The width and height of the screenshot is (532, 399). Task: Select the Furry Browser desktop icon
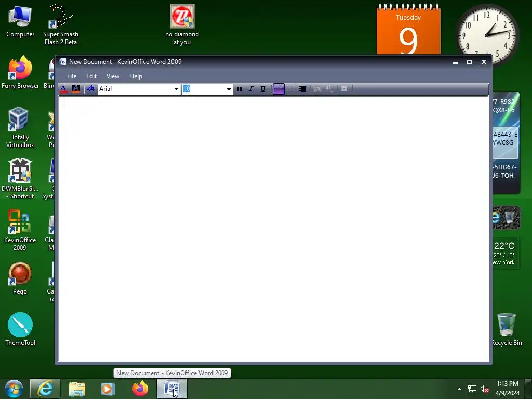pyautogui.click(x=20, y=73)
